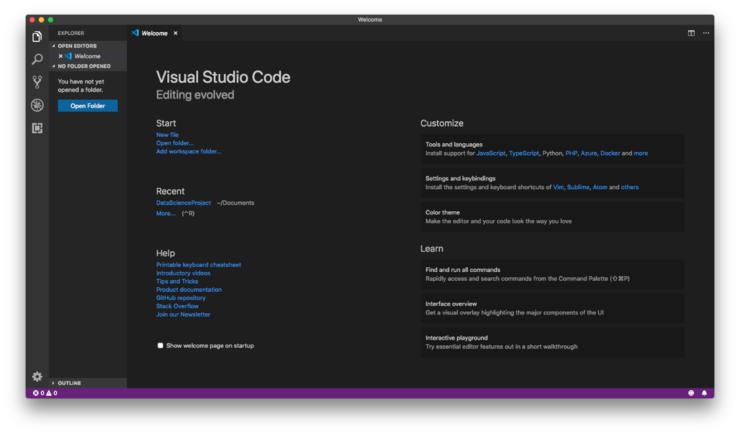Open the Interactive playground card

[552, 342]
